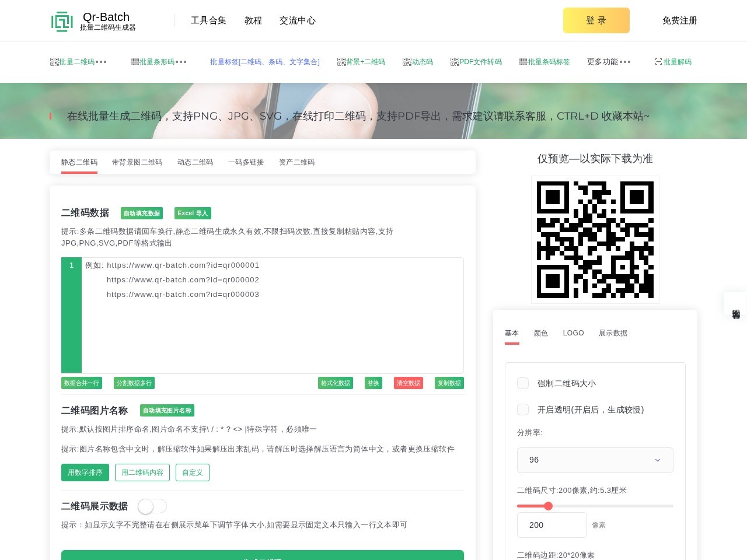Click the QR icon beside 动态码
This screenshot has height=560, width=747.
407,62
